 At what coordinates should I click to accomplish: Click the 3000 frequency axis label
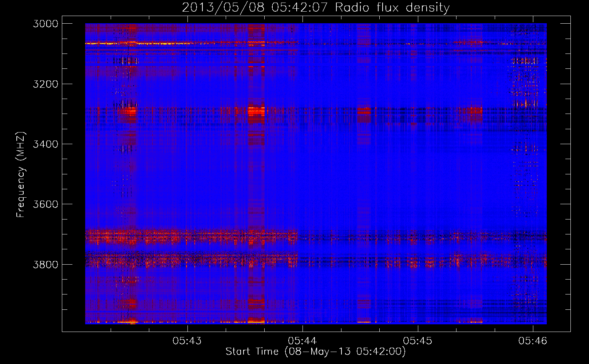coord(46,24)
